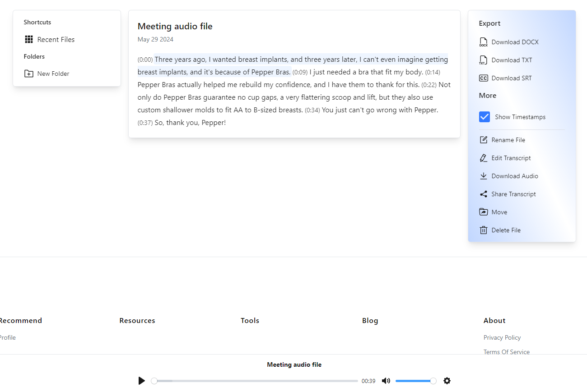Screen dimensions: 587x392
Task: Jump to timestamp (0:22)
Action: click(x=429, y=85)
